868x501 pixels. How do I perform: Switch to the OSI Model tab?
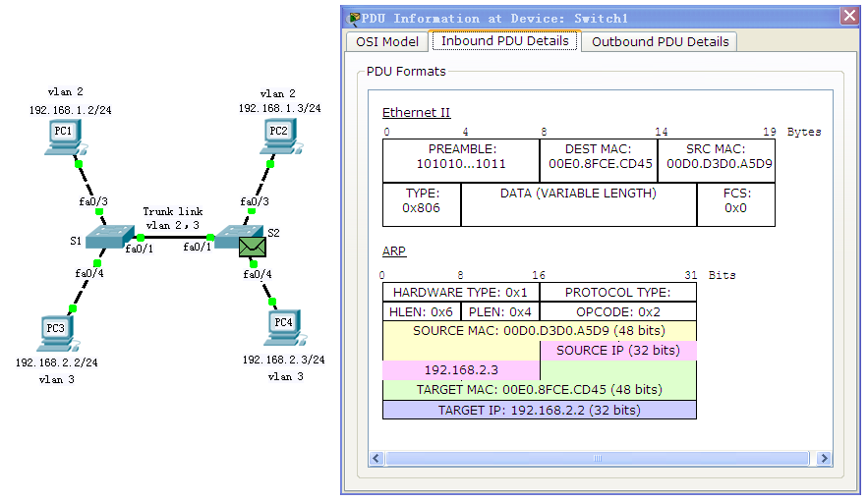pyautogui.click(x=387, y=42)
